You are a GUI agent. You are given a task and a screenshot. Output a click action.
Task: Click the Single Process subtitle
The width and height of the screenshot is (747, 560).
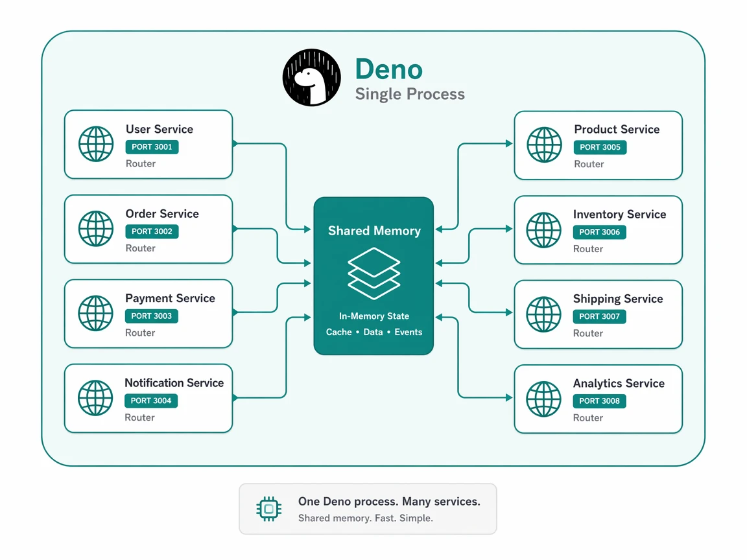coord(410,94)
